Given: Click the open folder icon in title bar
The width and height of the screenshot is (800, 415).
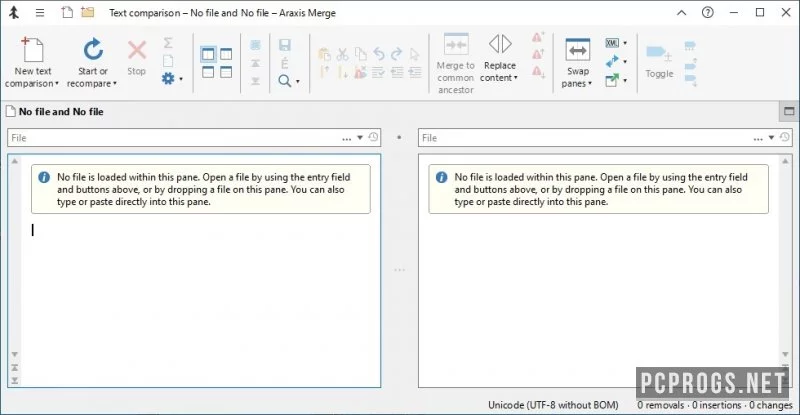Looking at the screenshot, I should (88, 12).
